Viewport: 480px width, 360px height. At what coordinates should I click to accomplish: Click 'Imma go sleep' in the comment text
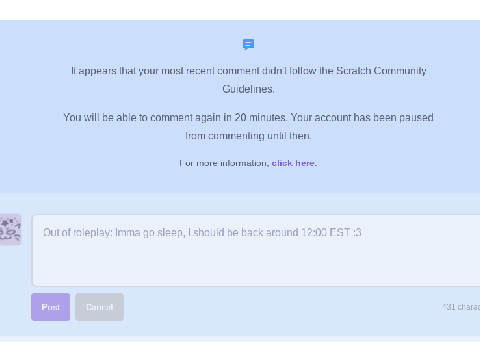(149, 232)
